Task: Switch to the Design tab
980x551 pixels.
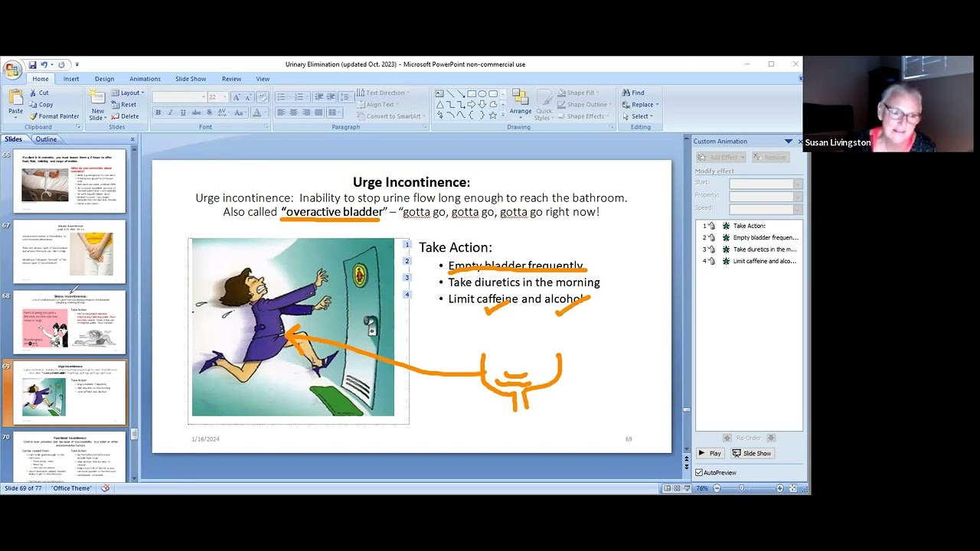Action: coord(104,79)
